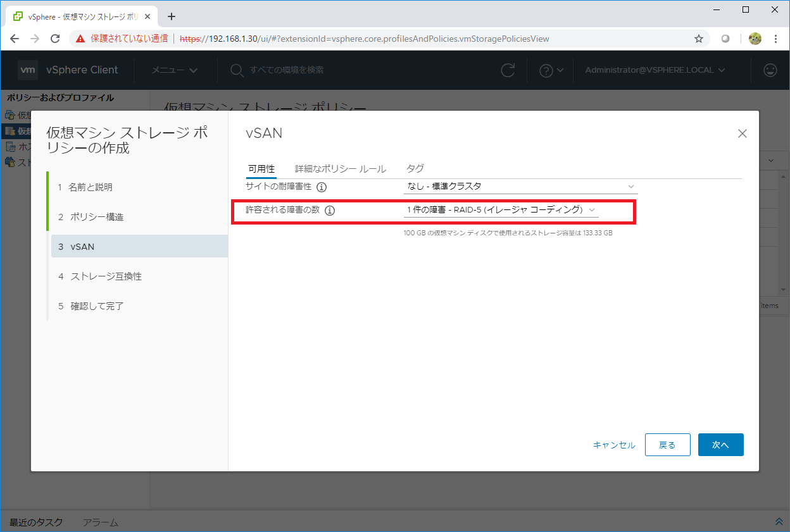Image resolution: width=790 pixels, height=532 pixels.
Task: Click the browser address bar URL
Action: [365, 39]
